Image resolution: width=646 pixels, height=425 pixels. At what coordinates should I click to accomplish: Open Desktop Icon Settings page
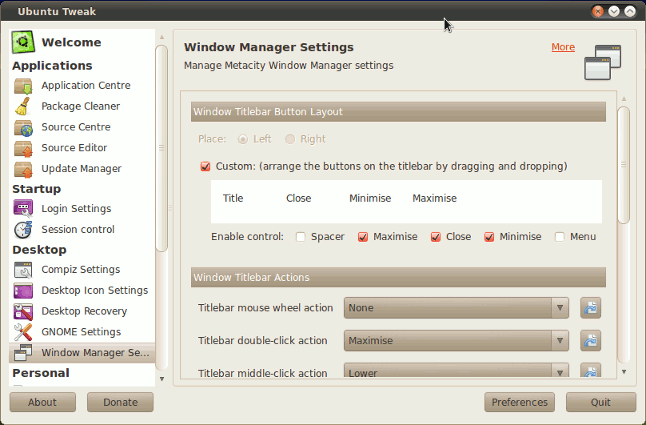[x=82, y=290]
